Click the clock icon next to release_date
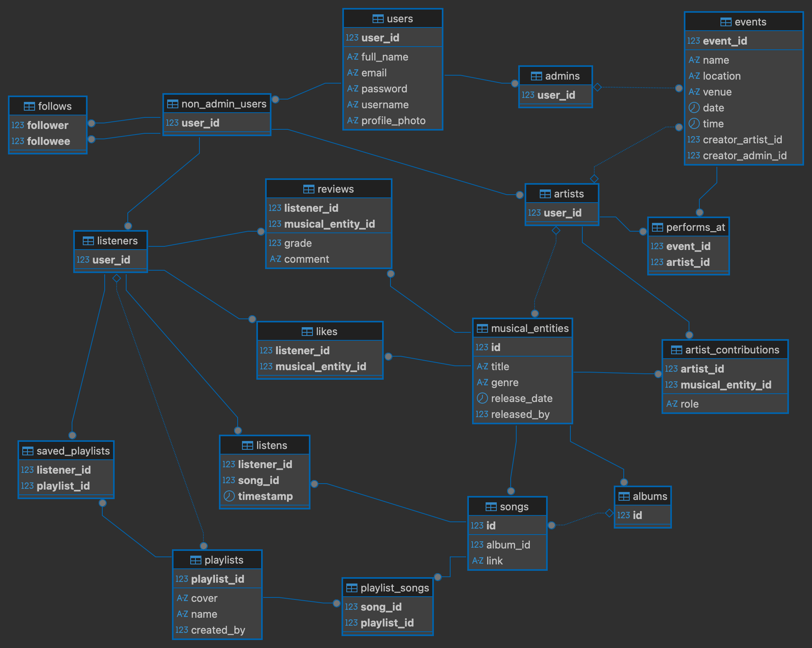Viewport: 812px width, 648px height. 482,398
